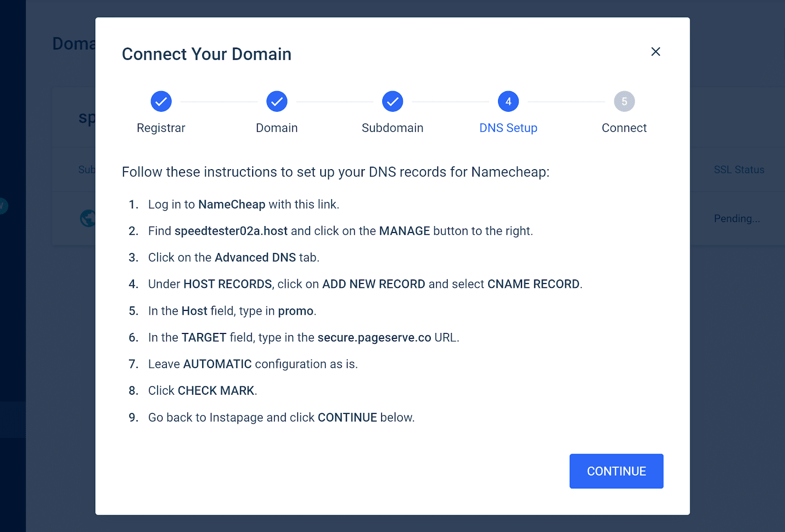Click the step 4 DNS Setup circle
This screenshot has width=785, height=532.
[x=508, y=101]
